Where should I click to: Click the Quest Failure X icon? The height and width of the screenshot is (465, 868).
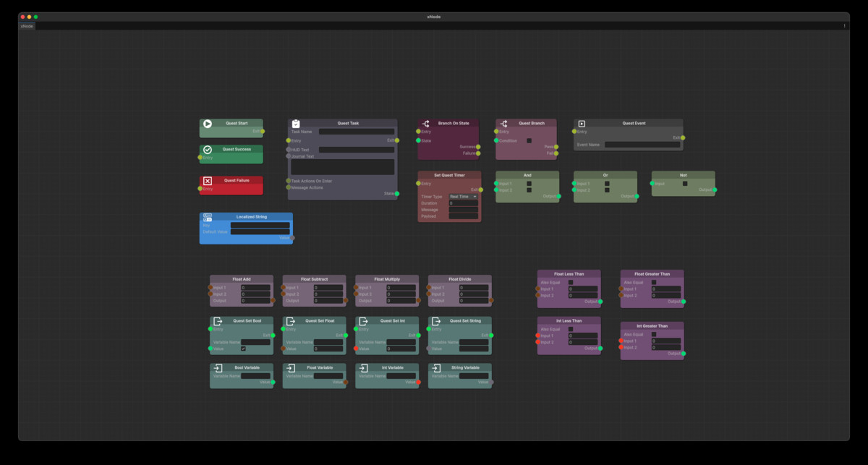point(208,181)
